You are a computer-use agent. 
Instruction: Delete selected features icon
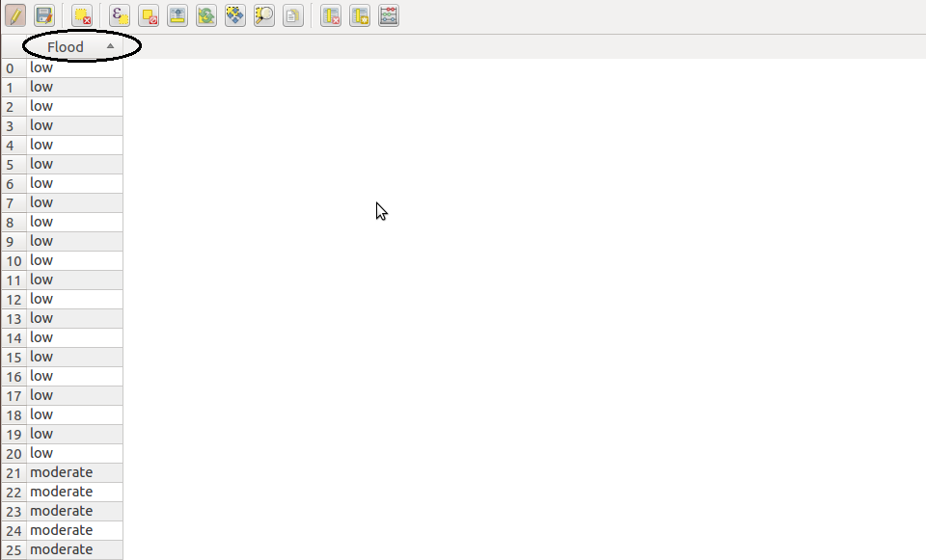click(82, 16)
